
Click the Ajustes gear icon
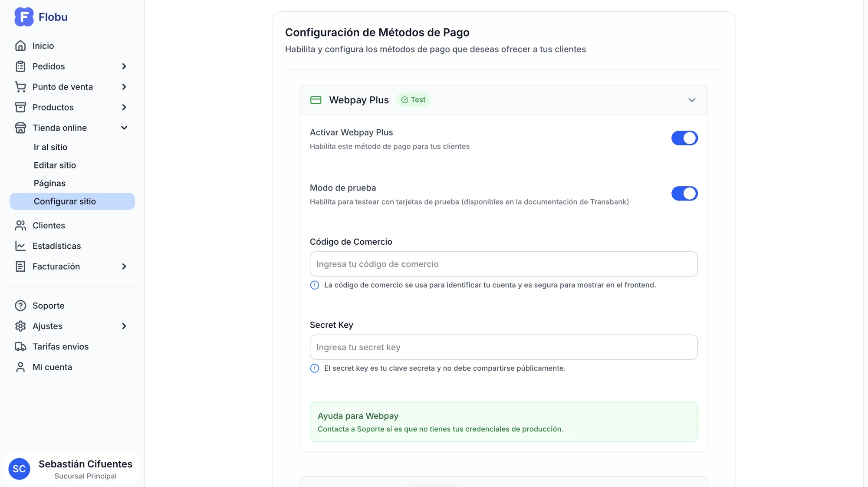[x=20, y=326]
